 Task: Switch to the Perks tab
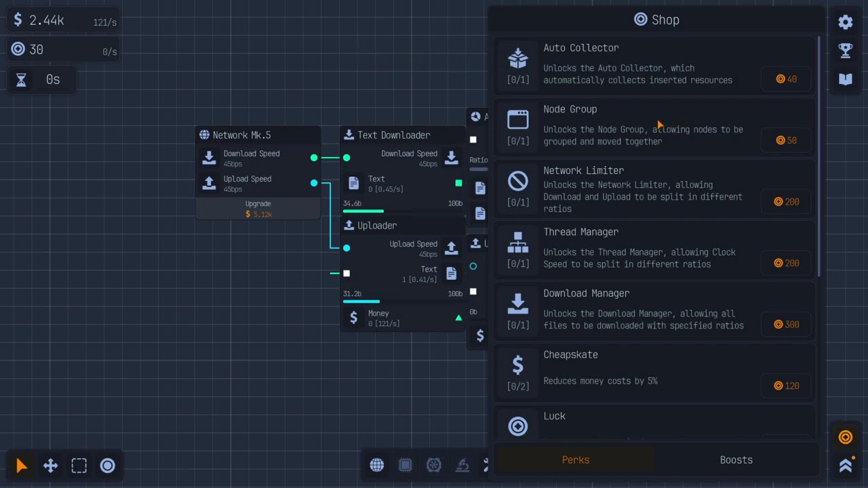[576, 460]
